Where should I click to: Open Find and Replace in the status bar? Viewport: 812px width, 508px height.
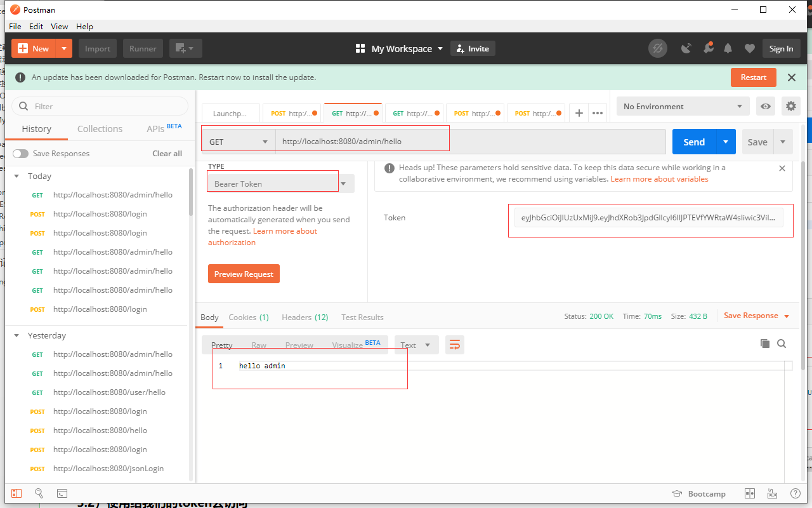pos(39,493)
